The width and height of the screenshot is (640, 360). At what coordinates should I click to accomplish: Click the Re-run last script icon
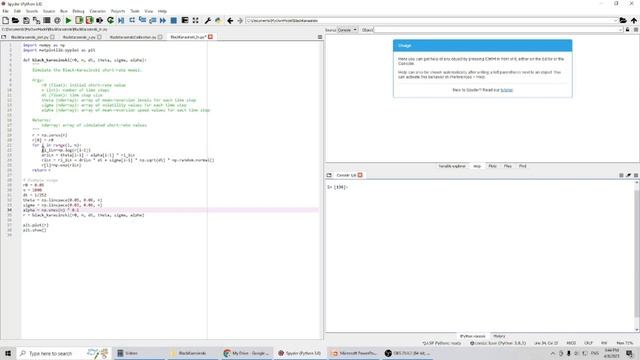pos(110,20)
